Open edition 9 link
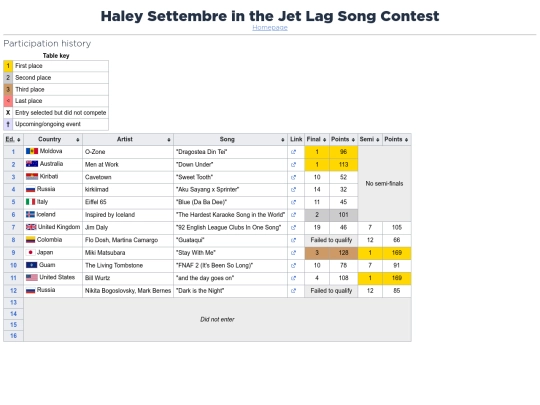This screenshot has height=405, width=540. click(x=13, y=253)
